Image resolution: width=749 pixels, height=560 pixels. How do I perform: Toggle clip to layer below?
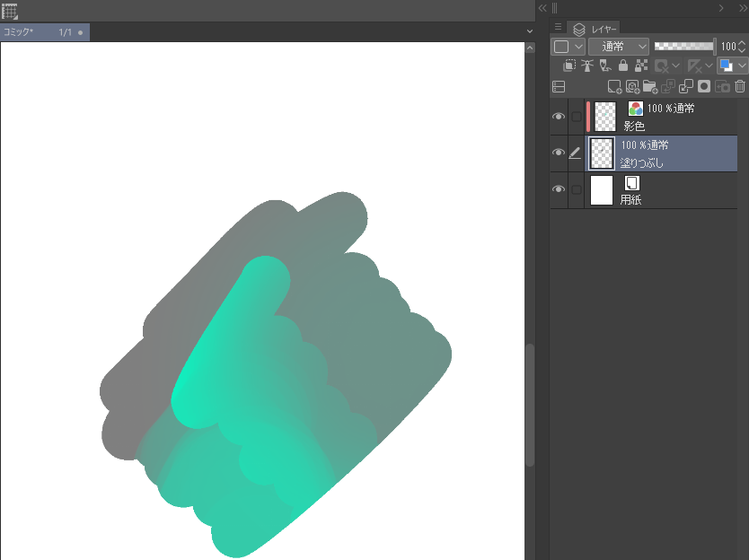569,66
